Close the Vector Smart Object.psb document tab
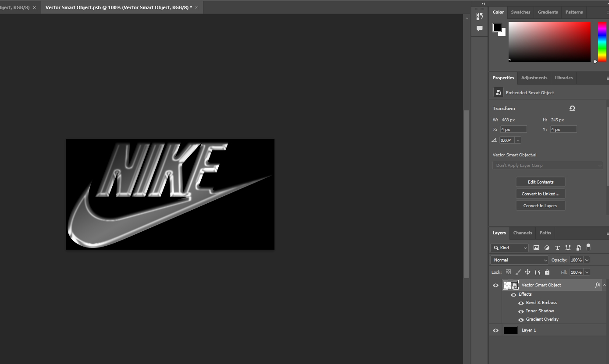This screenshot has width=609, height=364. [197, 7]
